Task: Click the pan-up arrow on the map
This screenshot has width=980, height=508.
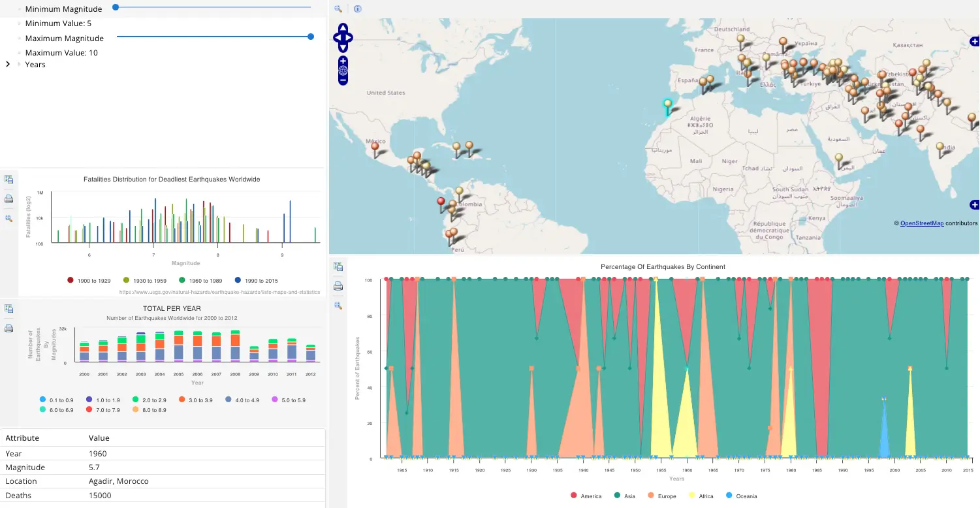Action: [x=343, y=27]
